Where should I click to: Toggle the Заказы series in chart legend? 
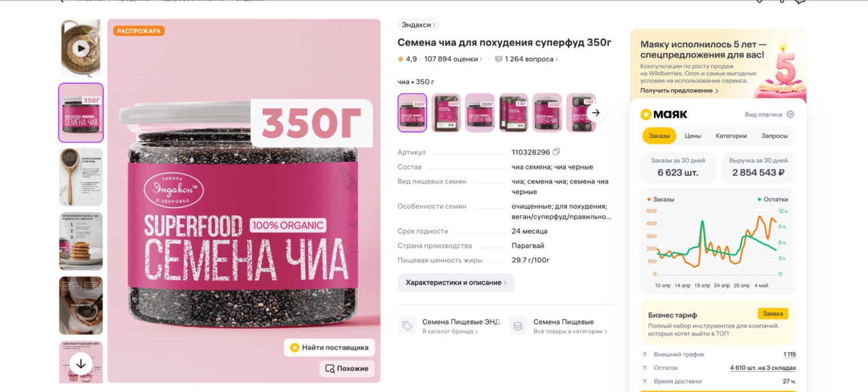coord(660,199)
